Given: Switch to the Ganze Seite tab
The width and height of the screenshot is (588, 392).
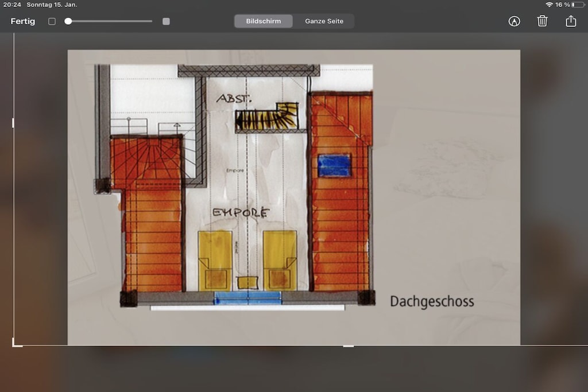Looking at the screenshot, I should click(x=324, y=21).
